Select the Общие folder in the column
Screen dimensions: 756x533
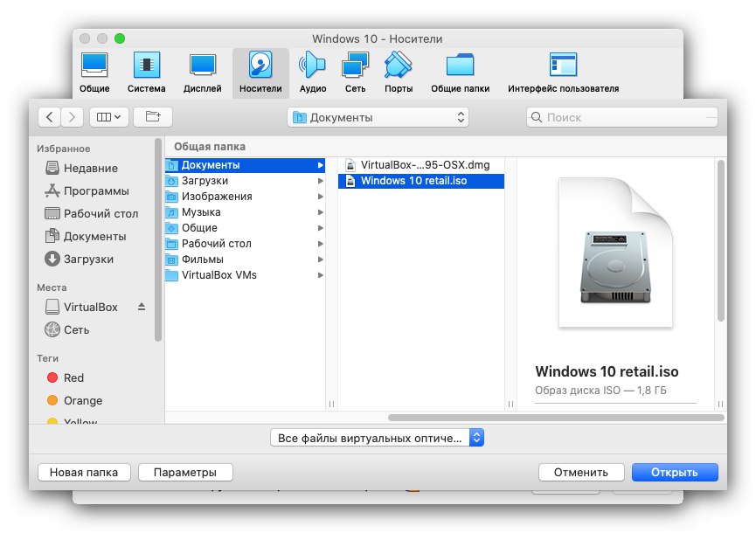(x=245, y=228)
